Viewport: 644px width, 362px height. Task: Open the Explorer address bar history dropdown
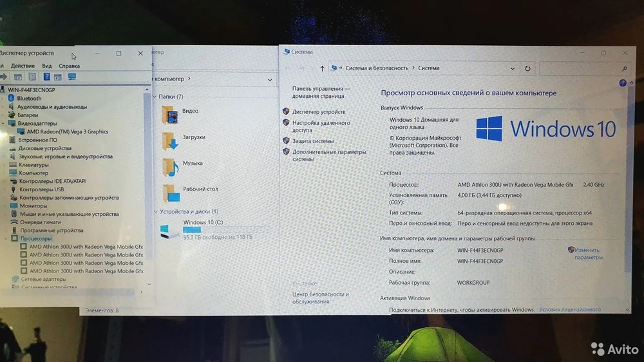click(x=270, y=80)
